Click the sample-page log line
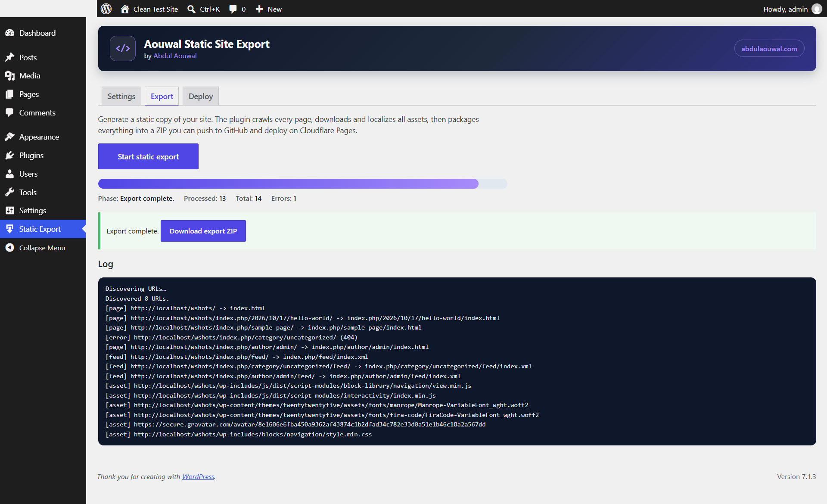This screenshot has height=504, width=827. pyautogui.click(x=263, y=327)
